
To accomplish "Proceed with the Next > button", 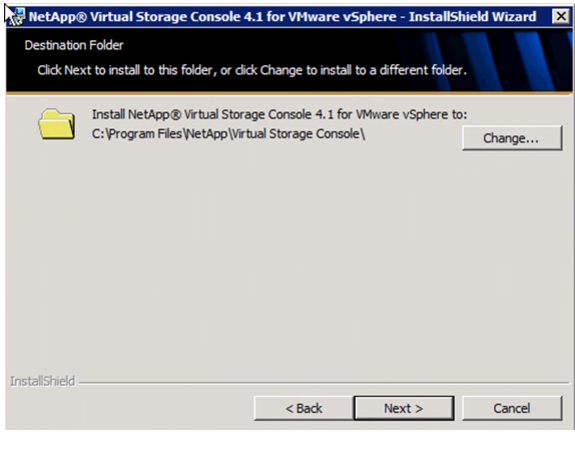I will (404, 408).
